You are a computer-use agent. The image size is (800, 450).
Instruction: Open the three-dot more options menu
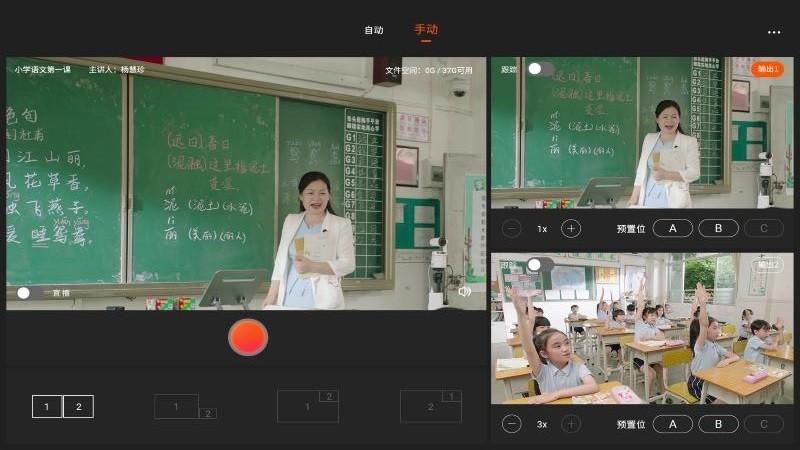(773, 32)
